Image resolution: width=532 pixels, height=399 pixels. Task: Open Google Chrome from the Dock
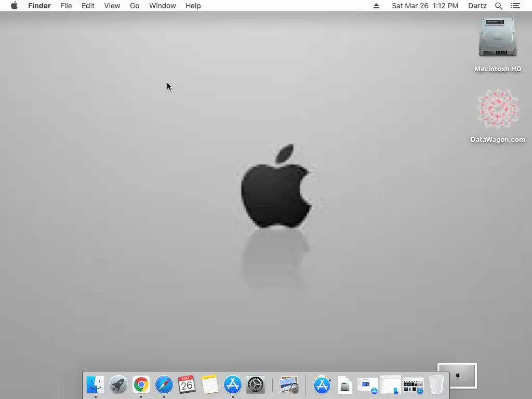tap(141, 385)
